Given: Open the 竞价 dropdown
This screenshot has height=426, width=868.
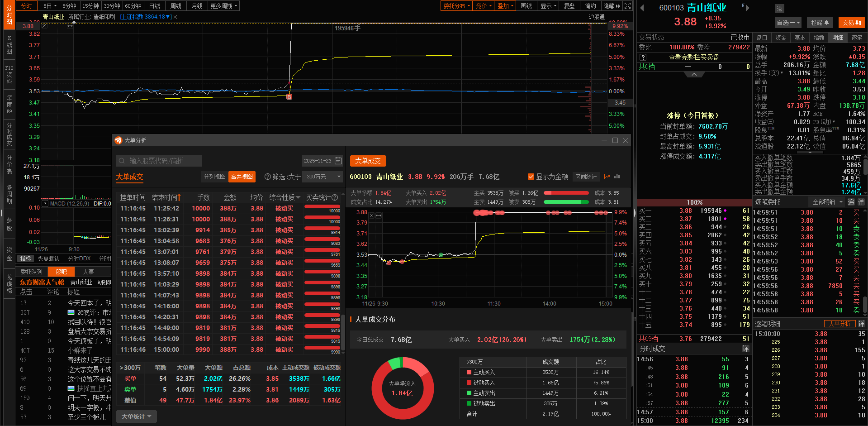Looking at the screenshot, I should click(484, 6).
